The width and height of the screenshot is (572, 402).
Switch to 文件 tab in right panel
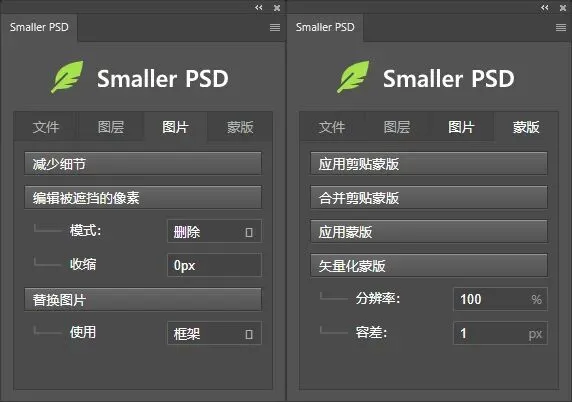click(332, 127)
